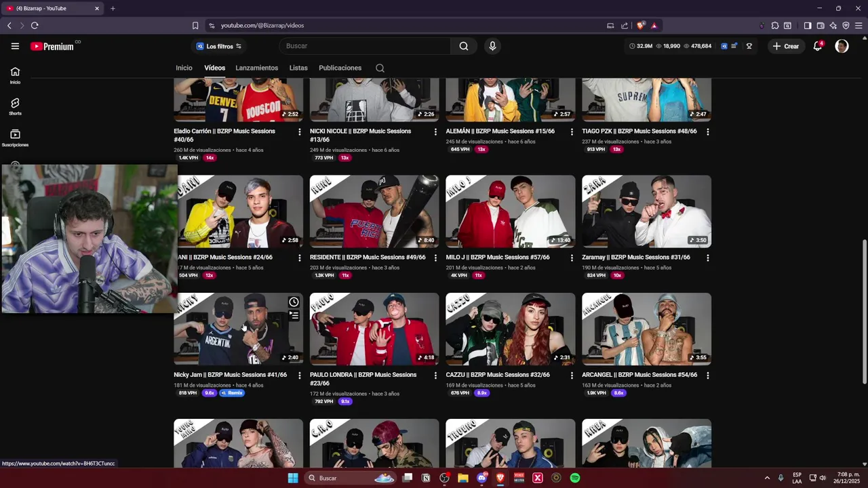The image size is (868, 488).
Task: Open Suscripciones in the left sidebar
Action: point(15,138)
